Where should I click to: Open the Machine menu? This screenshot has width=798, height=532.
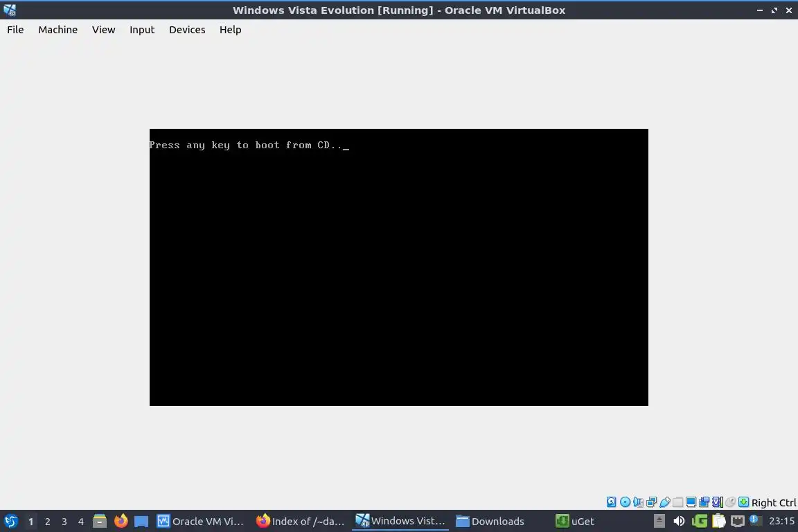pos(57,30)
